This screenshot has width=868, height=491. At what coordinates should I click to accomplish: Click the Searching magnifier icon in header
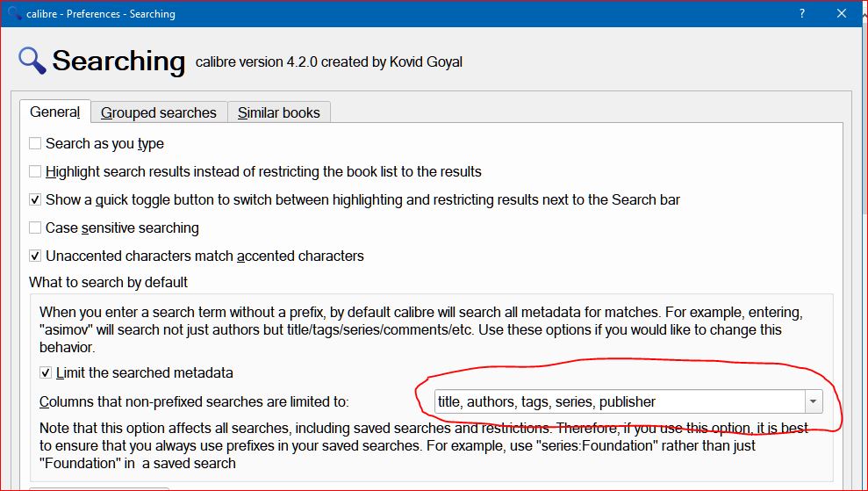click(x=32, y=61)
